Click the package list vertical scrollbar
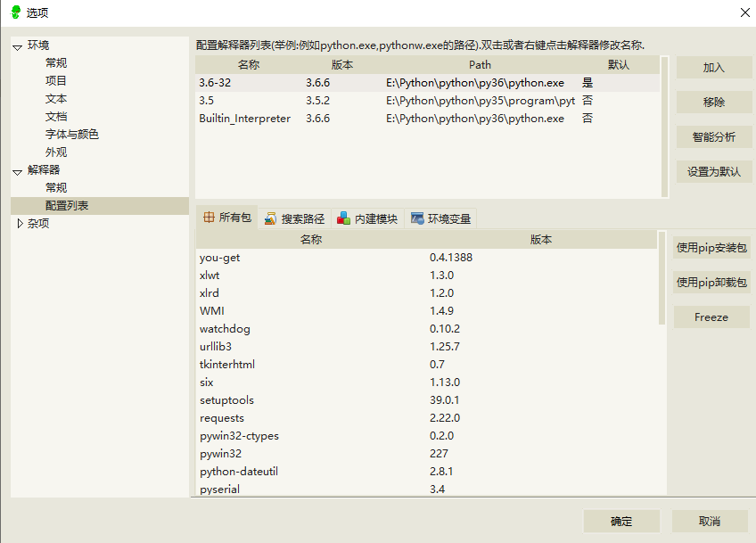 click(x=662, y=278)
